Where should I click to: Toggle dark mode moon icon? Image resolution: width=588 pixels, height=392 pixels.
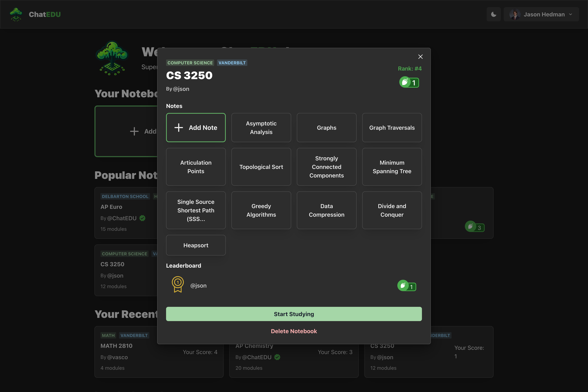click(x=494, y=14)
